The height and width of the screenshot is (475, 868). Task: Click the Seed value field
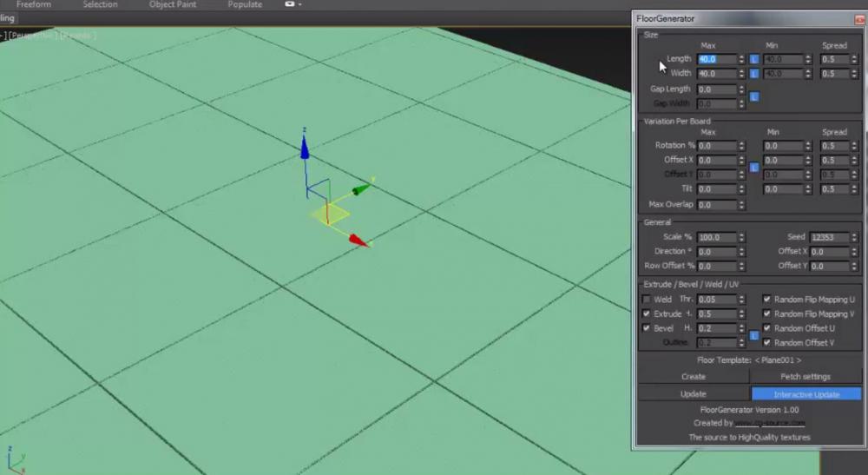pos(830,238)
